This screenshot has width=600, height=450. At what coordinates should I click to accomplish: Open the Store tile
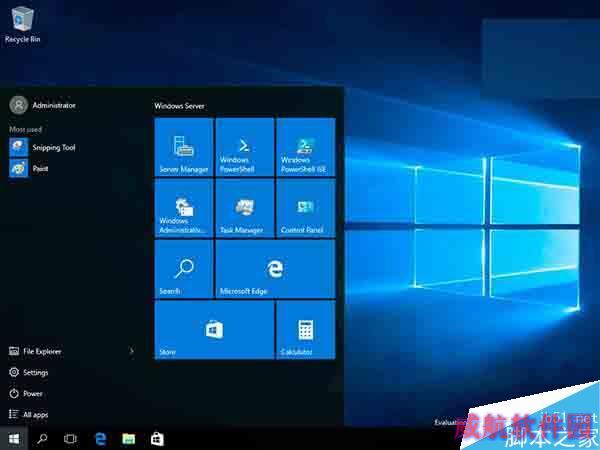click(x=214, y=329)
